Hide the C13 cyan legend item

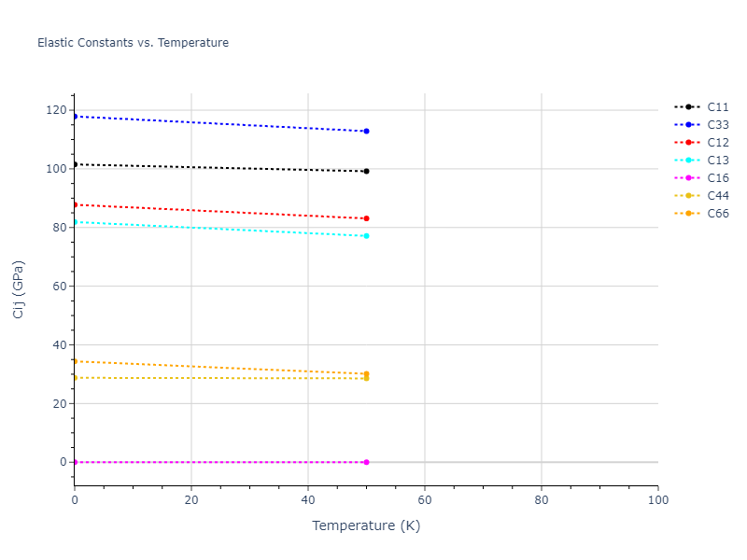(x=717, y=161)
